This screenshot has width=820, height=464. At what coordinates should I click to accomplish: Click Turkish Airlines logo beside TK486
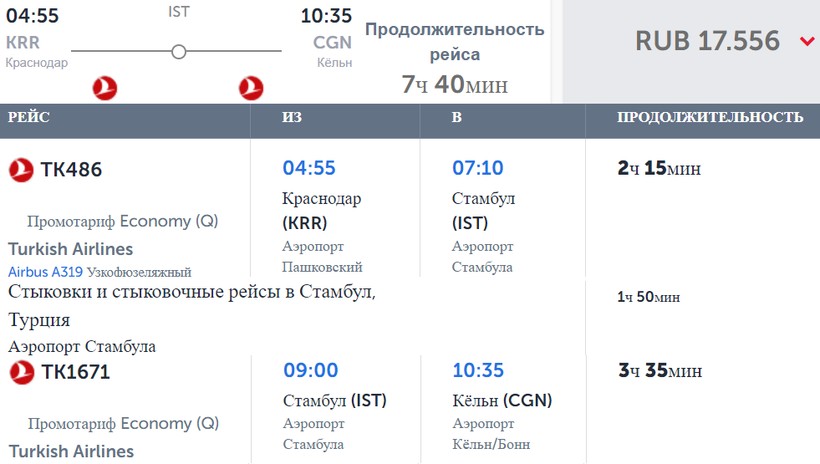tap(21, 170)
